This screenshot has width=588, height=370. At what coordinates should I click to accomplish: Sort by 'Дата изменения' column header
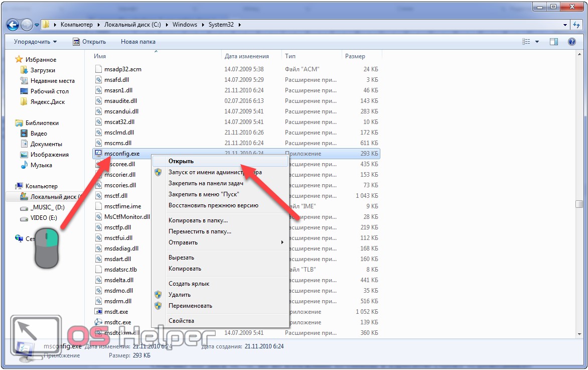(247, 56)
